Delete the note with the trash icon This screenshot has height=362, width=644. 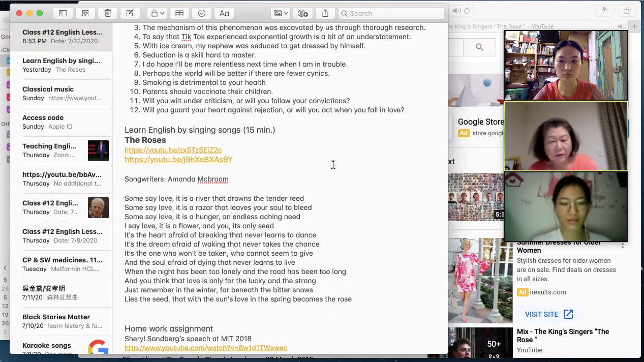click(x=108, y=13)
